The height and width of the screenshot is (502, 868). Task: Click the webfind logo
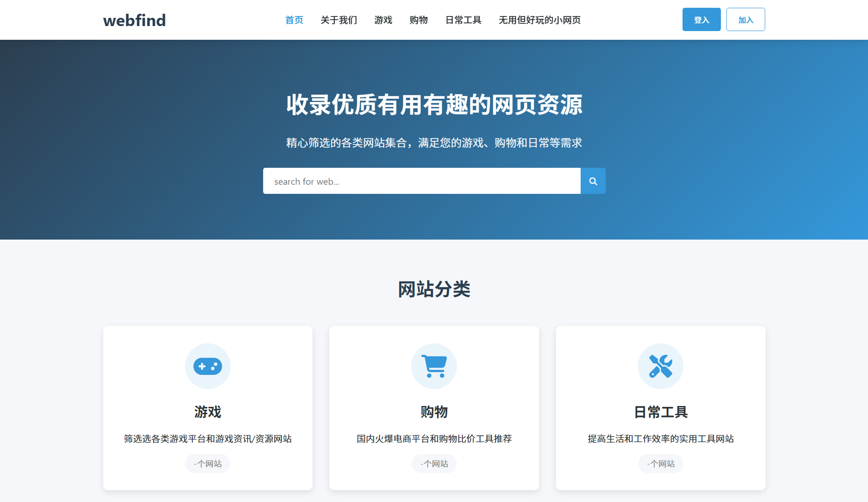(134, 20)
